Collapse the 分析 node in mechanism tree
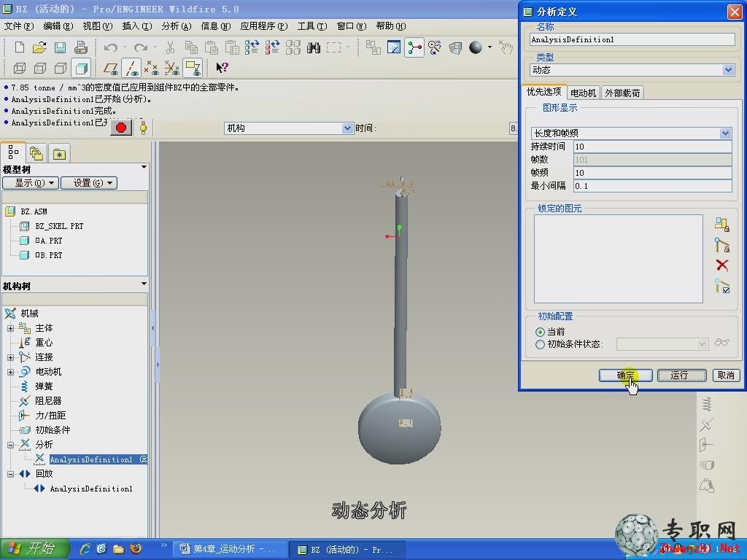Viewport: 747px width, 560px height. pos(10,445)
